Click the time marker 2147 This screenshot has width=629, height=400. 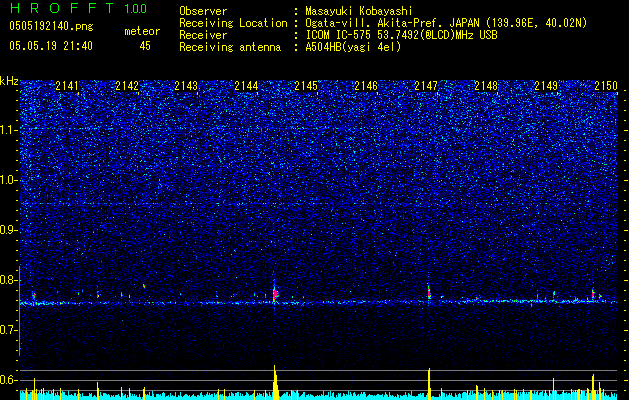426,85
